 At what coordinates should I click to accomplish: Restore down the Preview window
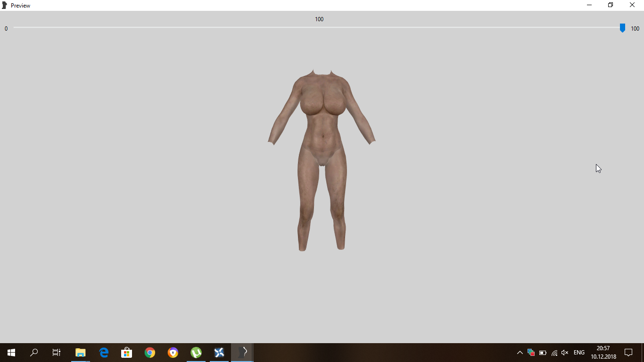611,5
